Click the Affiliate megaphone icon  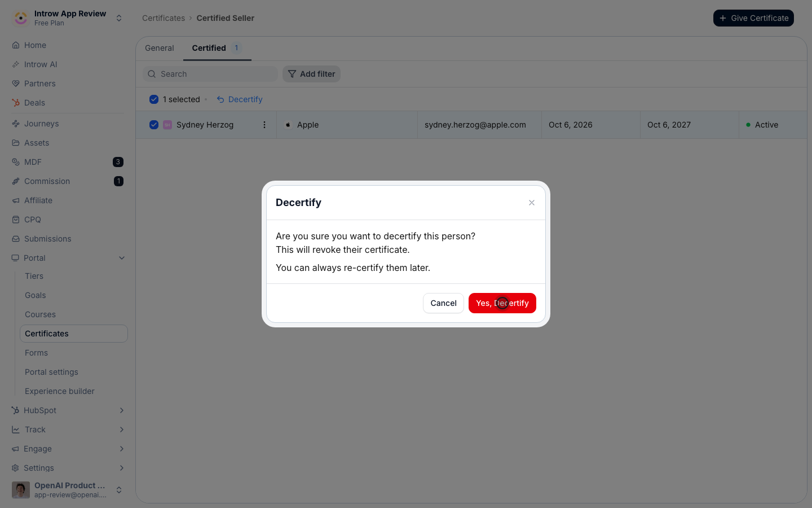click(x=16, y=200)
